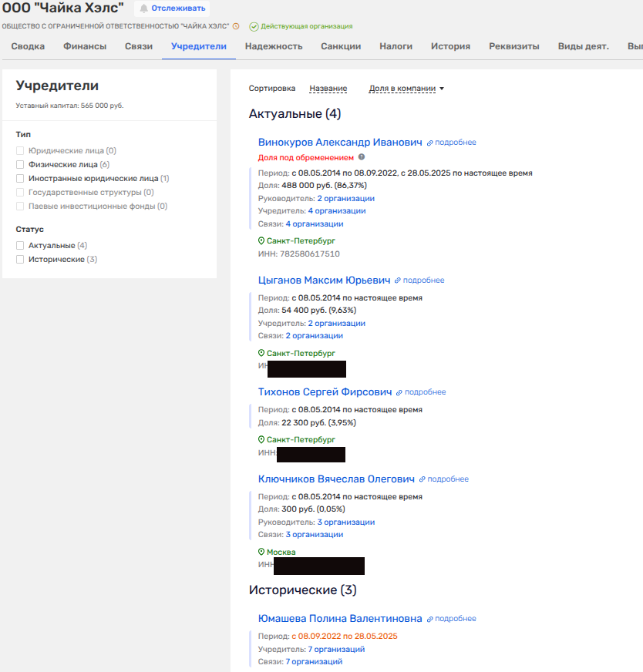Click the orange info icon after company name
This screenshot has width=643, height=672.
(236, 26)
